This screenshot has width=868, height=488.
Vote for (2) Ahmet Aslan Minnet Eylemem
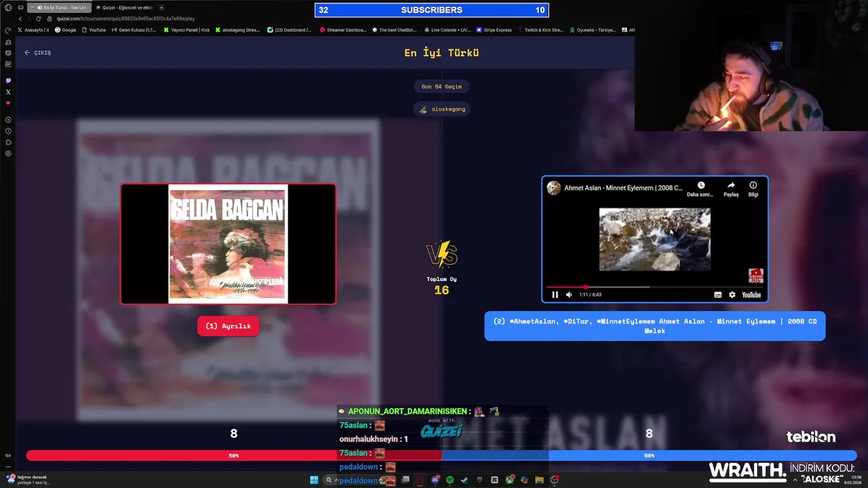tap(654, 326)
